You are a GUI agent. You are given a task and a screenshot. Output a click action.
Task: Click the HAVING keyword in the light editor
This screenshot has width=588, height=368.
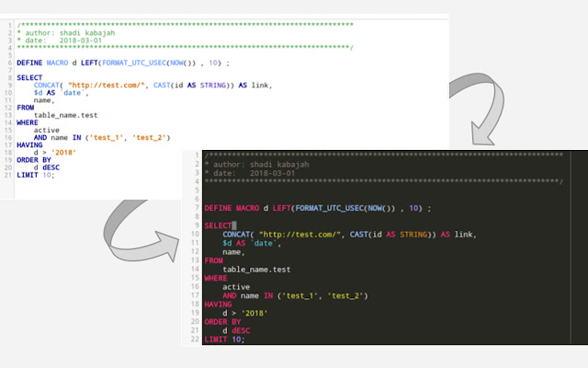(x=29, y=145)
